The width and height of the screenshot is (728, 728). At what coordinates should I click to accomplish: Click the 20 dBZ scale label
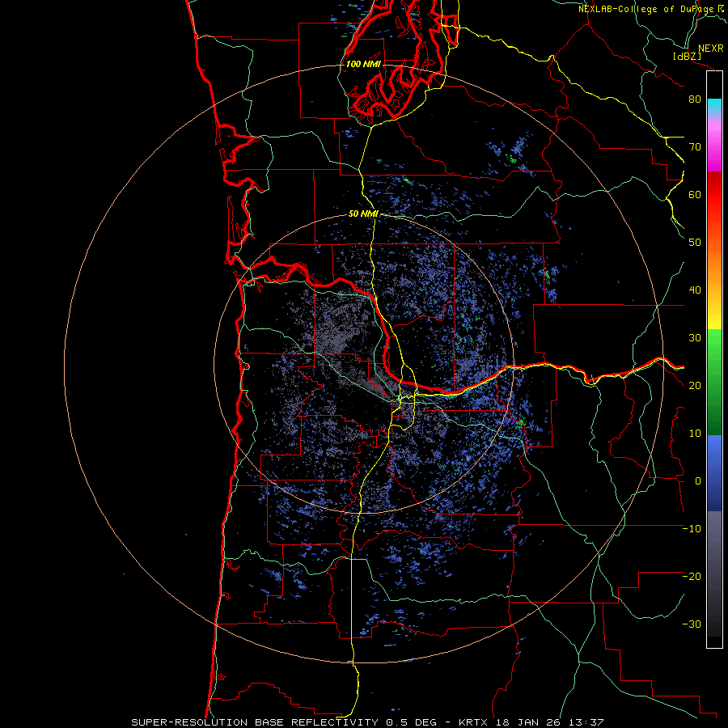pos(695,386)
